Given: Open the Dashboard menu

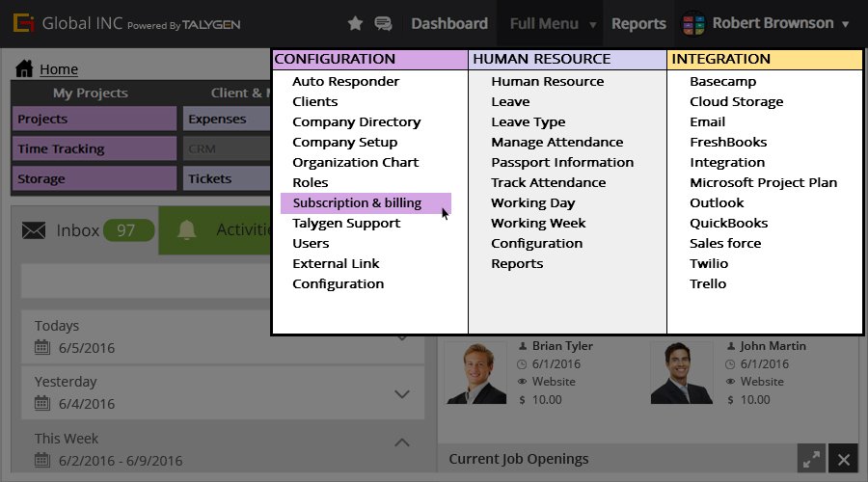Looking at the screenshot, I should click(x=449, y=24).
